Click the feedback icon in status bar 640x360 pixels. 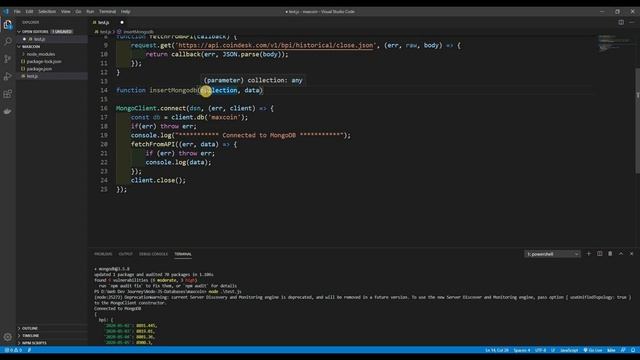pos(623,350)
